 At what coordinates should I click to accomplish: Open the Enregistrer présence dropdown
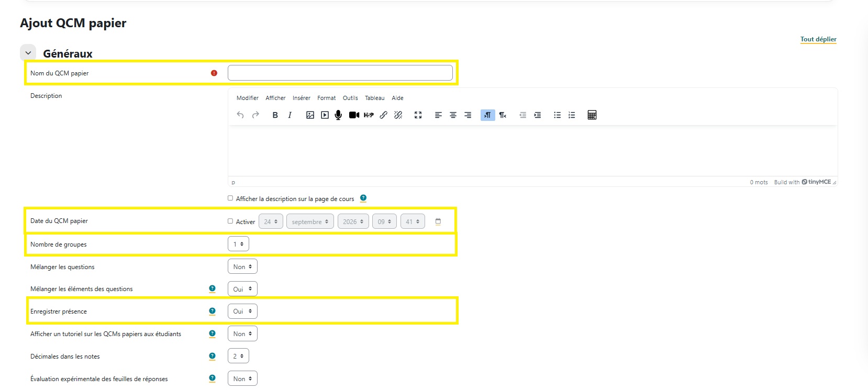point(242,311)
